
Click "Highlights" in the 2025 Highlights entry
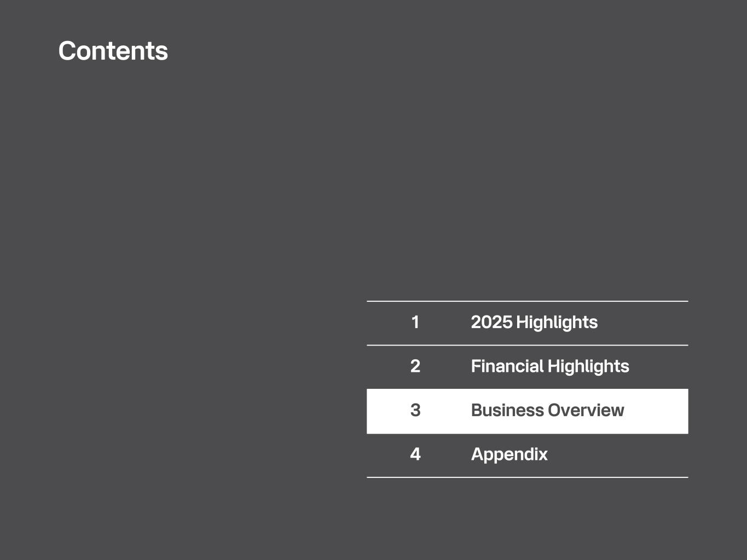557,322
